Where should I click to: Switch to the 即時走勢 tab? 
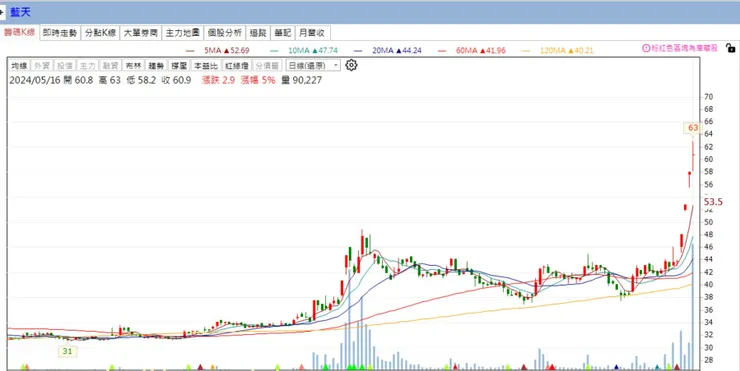pyautogui.click(x=60, y=33)
